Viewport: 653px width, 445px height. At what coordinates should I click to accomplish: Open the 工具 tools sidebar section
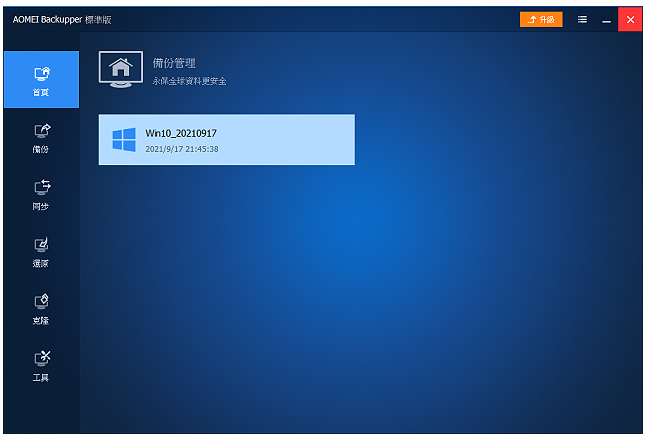coord(41,366)
